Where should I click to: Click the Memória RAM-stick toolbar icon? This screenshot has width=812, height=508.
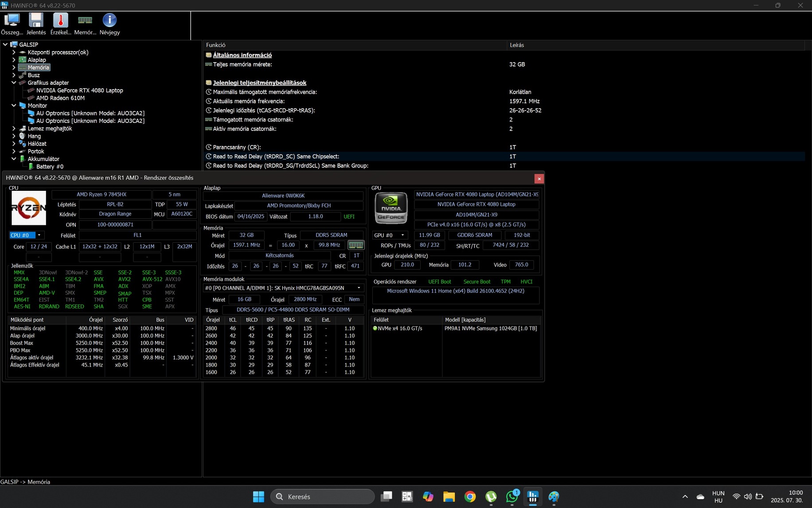click(85, 20)
